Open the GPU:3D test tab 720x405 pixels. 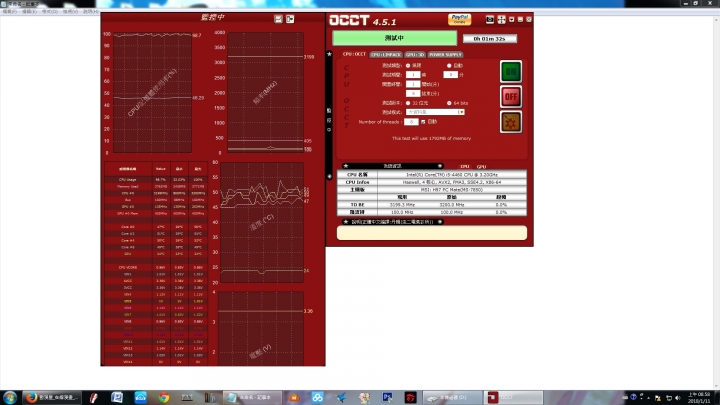tap(415, 55)
